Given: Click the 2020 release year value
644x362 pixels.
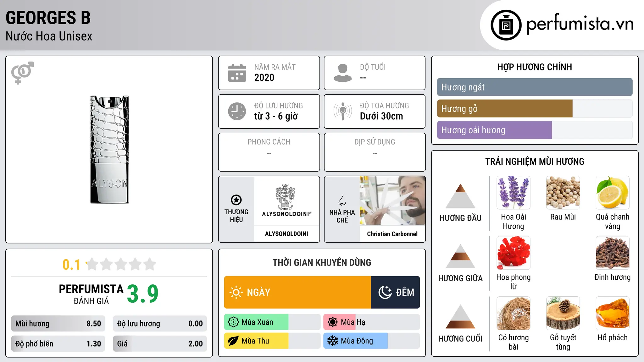Looking at the screenshot, I should (x=264, y=78).
